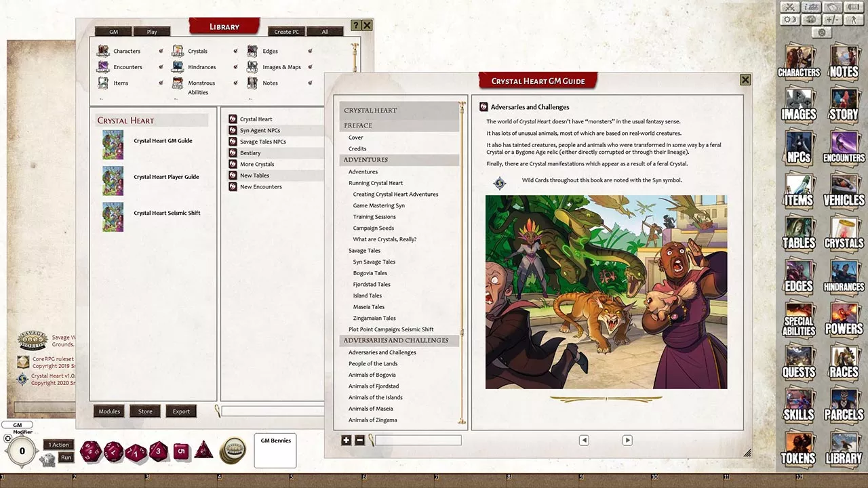This screenshot has height=488, width=868.
Task: Toggle the Images & Maps checkmark
Action: pyautogui.click(x=310, y=66)
